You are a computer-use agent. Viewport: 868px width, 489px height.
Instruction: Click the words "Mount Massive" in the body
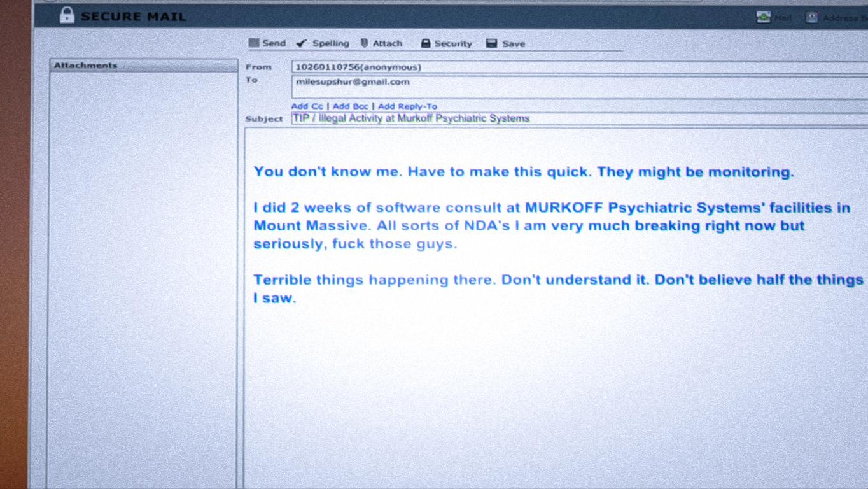coord(311,225)
